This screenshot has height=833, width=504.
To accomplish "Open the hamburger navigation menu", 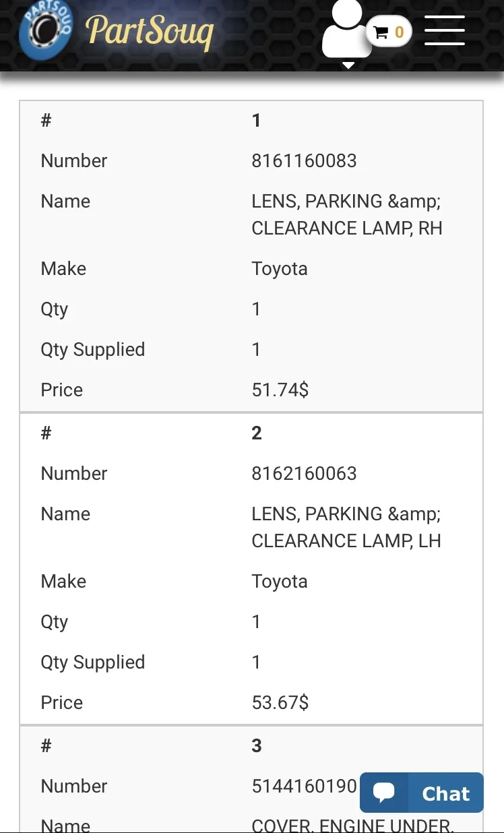I will (x=445, y=30).
